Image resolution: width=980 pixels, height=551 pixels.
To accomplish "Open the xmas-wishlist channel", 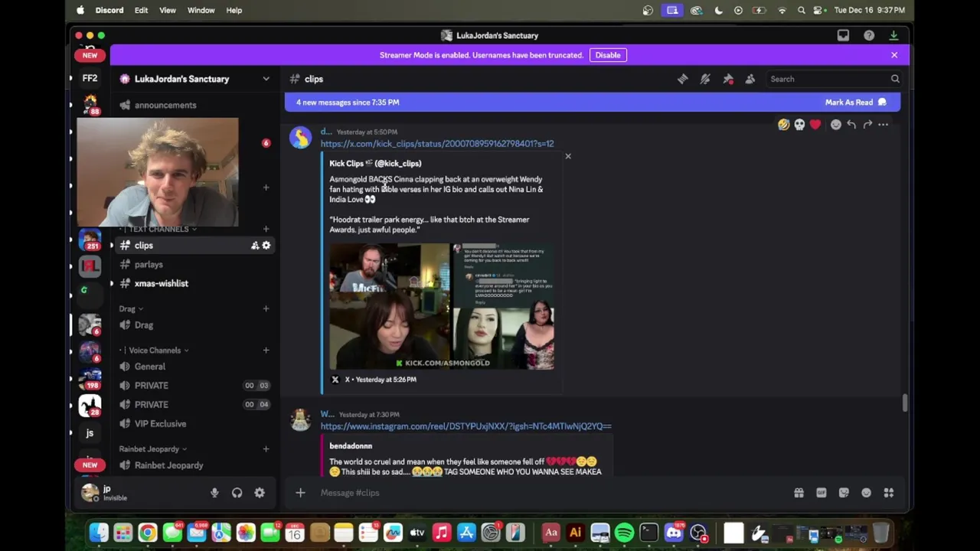I will click(x=194, y=283).
